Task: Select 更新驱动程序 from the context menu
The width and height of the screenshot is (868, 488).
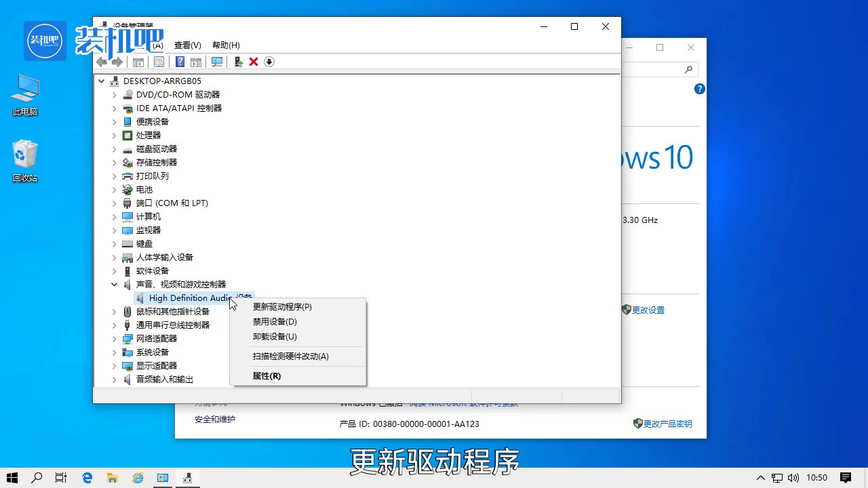Action: click(x=280, y=306)
